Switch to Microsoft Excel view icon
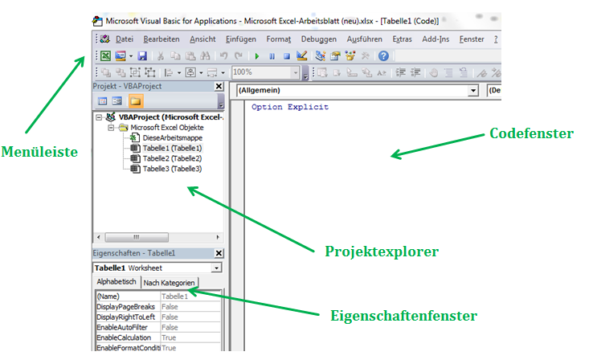Image resolution: width=593 pixels, height=364 pixels. pos(105,56)
